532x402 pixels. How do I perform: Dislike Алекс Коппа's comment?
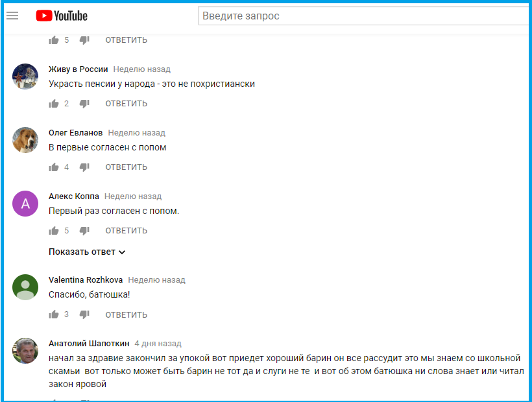click(84, 231)
